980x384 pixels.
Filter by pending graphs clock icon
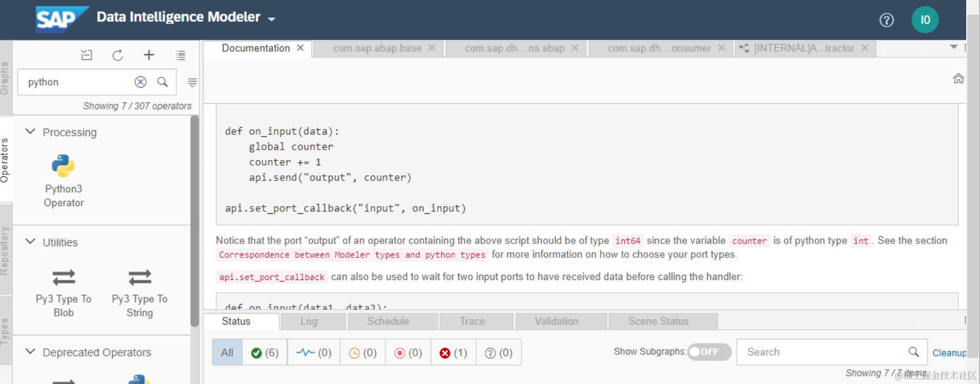362,352
